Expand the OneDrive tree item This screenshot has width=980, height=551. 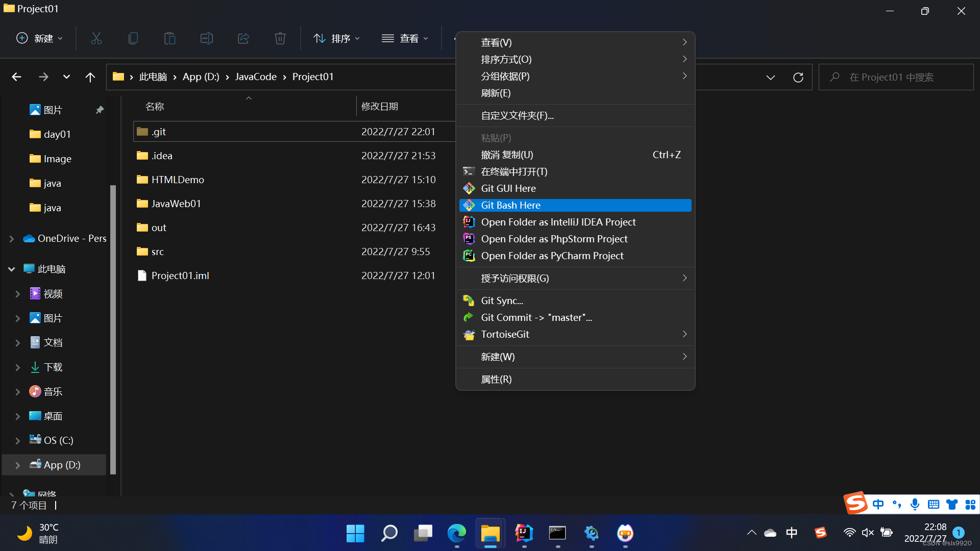[x=11, y=238]
